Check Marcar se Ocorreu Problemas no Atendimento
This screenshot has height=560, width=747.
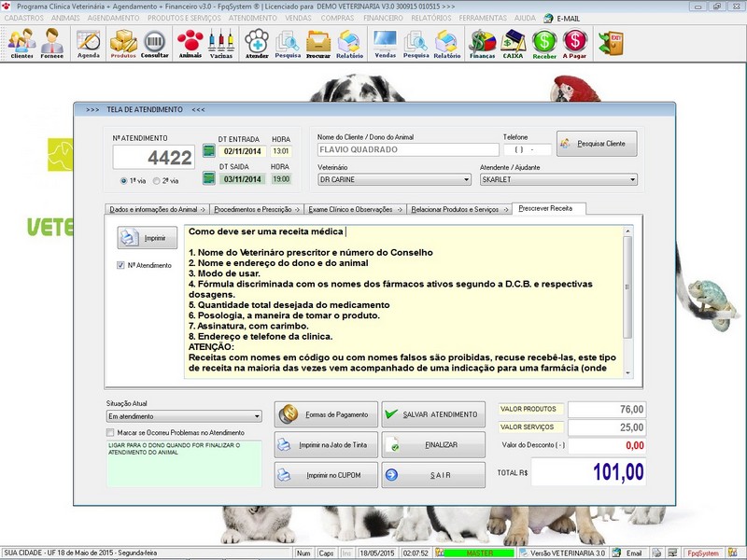click(110, 432)
